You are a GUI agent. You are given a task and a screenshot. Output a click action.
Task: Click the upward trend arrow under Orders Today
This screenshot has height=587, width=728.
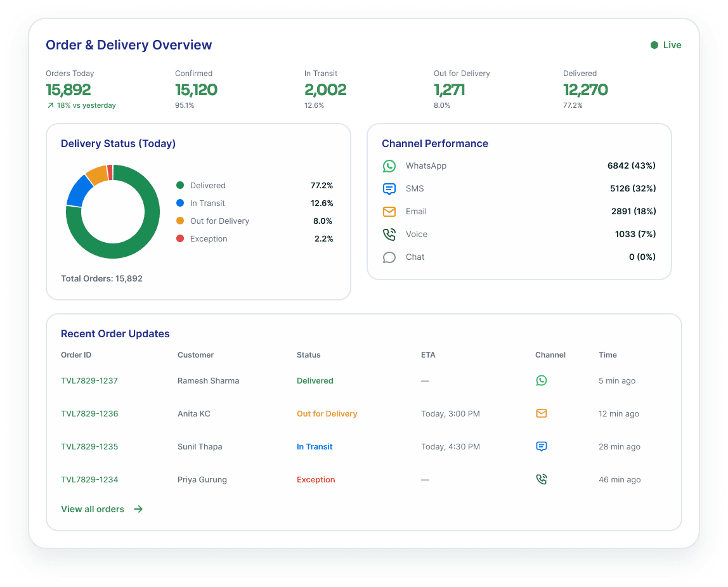pyautogui.click(x=51, y=105)
